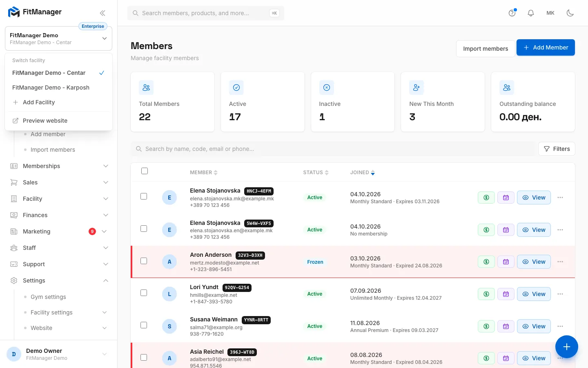
Task: Click the Add Member button
Action: (546, 47)
